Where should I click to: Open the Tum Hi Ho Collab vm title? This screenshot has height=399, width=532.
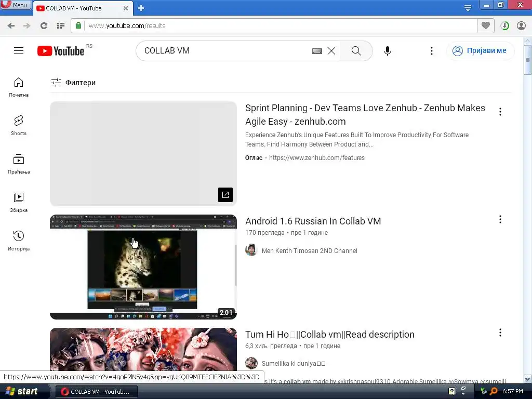click(x=330, y=335)
